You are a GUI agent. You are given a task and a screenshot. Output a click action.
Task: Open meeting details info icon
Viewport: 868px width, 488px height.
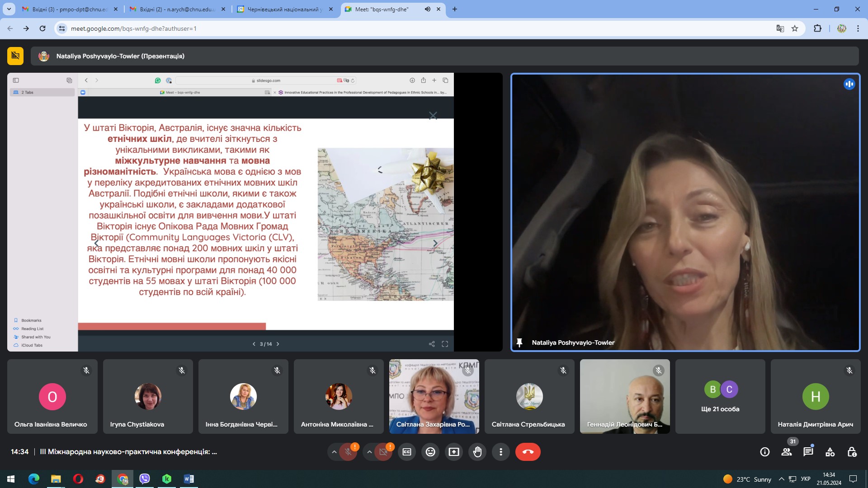coord(764,452)
